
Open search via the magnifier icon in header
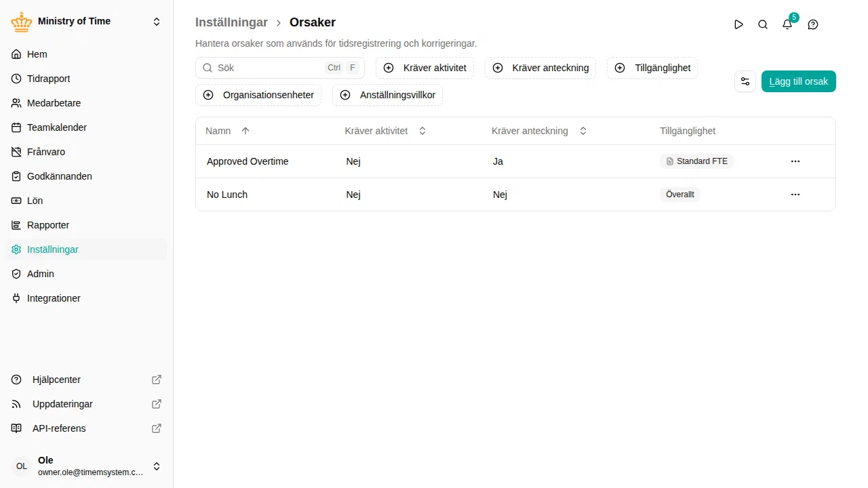tap(763, 24)
